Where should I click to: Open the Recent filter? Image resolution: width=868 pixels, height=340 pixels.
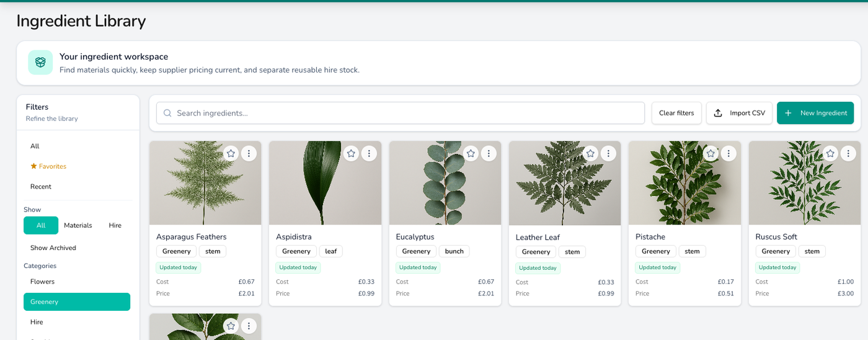click(77, 187)
